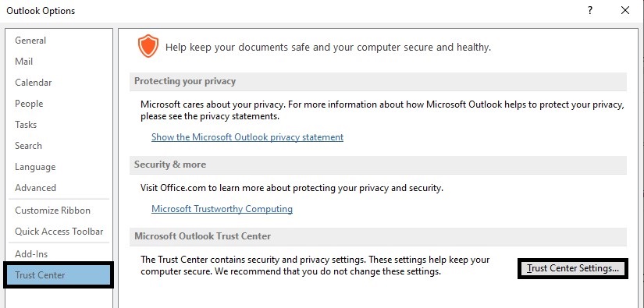The height and width of the screenshot is (308, 644).
Task: Open Customize Ribbon settings
Action: [x=52, y=211]
